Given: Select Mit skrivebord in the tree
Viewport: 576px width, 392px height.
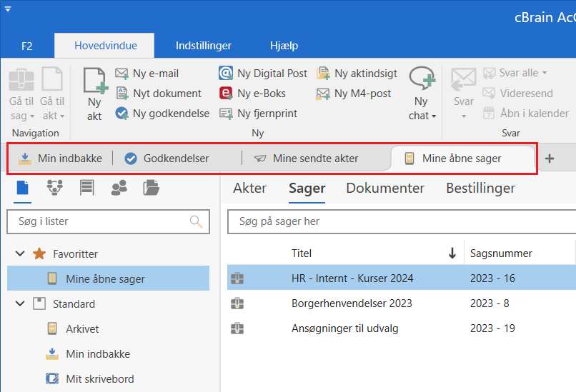Looking at the screenshot, I should pos(100,378).
